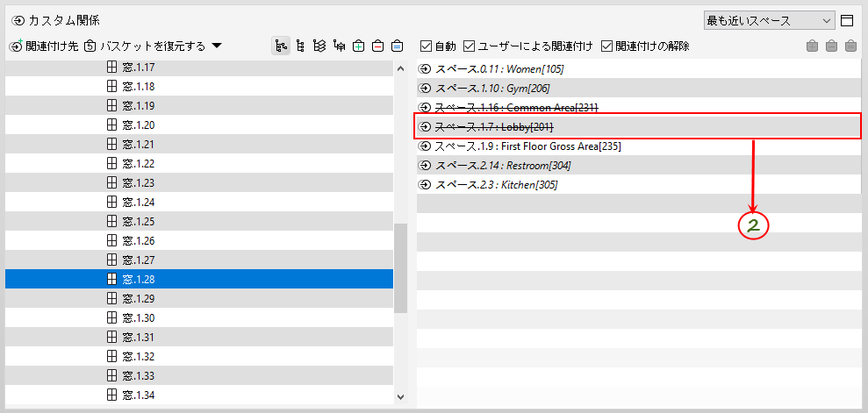Select tree row 窓.1.30
The width and height of the screenshot is (868, 413).
pos(199,318)
